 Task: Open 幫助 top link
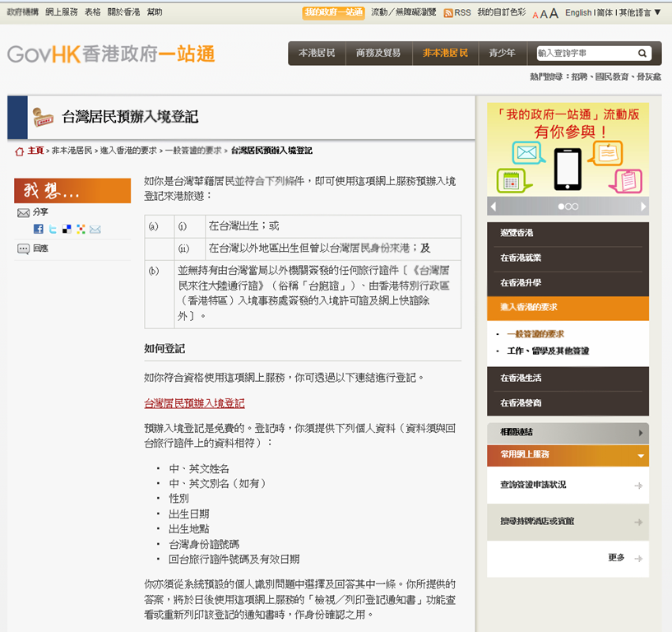[x=155, y=12]
